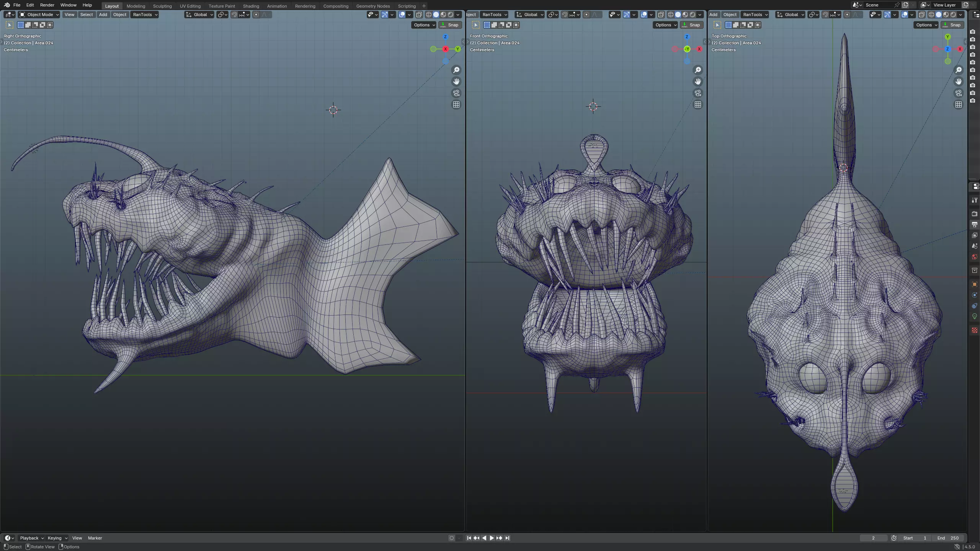Open the Output properties tab
Screen dimensions: 980x551
click(x=975, y=225)
